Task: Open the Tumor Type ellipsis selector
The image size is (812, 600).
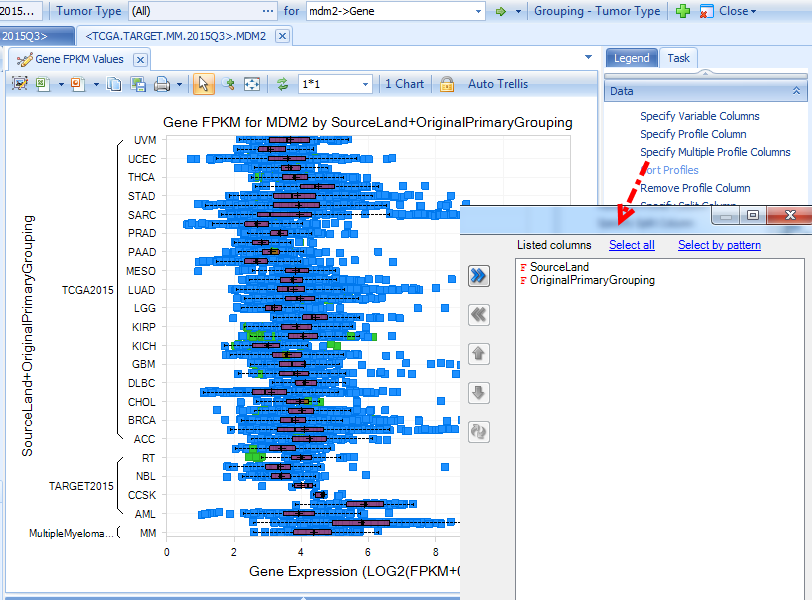Action: pyautogui.click(x=268, y=11)
